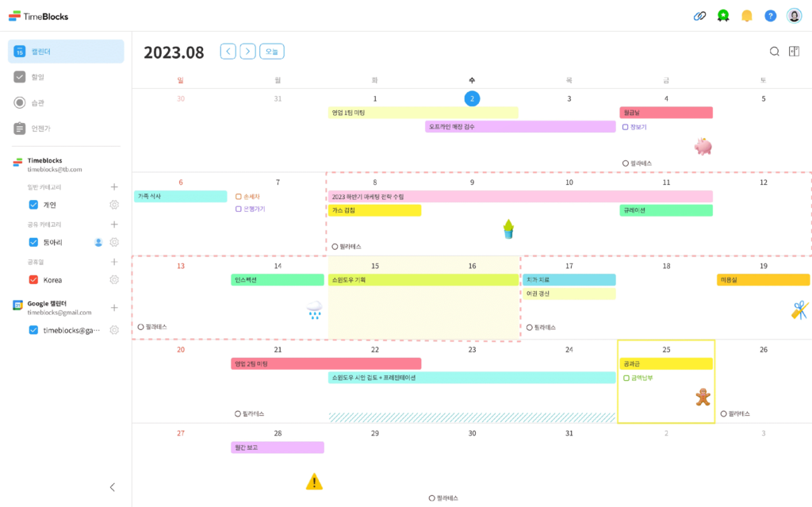The height and width of the screenshot is (507, 812).
Task: Go to previous month with left chevron
Action: [228, 50]
